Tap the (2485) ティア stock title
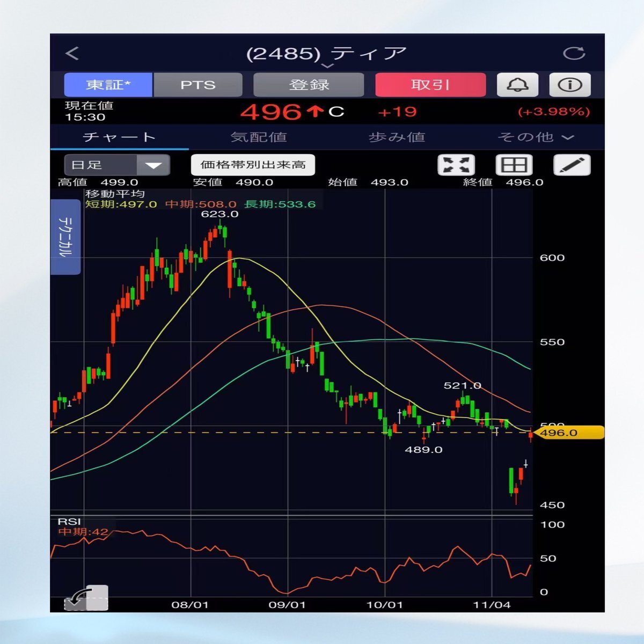This screenshot has width=644, height=644. tap(326, 53)
